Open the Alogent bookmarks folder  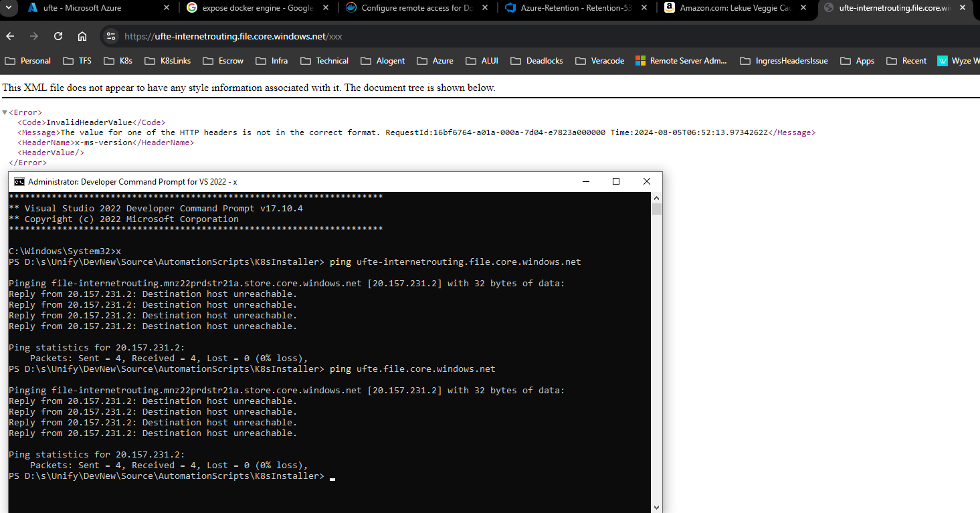pyautogui.click(x=383, y=61)
